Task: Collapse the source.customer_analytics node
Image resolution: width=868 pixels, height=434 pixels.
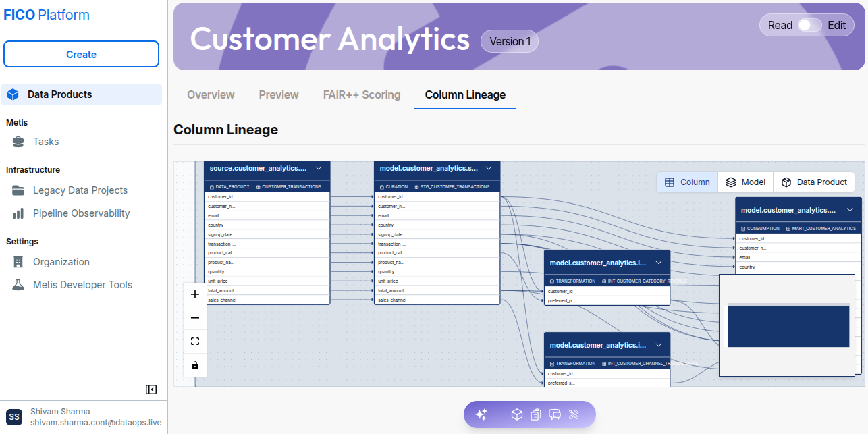Action: 319,168
